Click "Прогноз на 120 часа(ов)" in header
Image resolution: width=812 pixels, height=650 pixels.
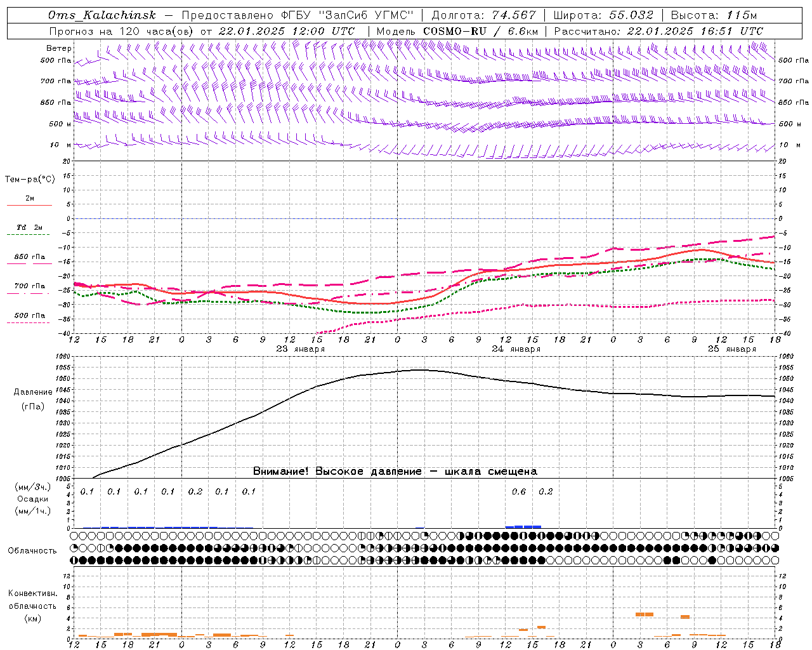point(121,31)
